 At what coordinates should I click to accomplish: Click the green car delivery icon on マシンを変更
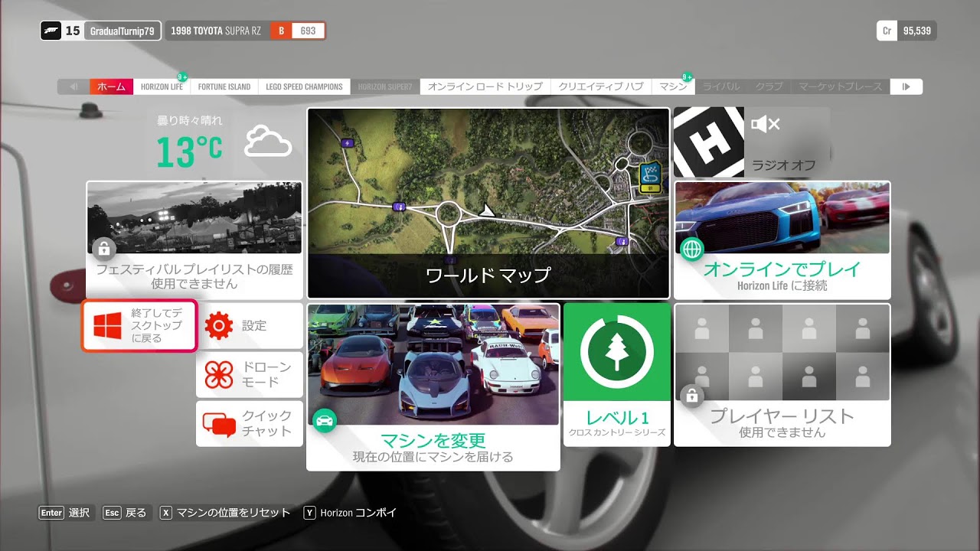(325, 419)
